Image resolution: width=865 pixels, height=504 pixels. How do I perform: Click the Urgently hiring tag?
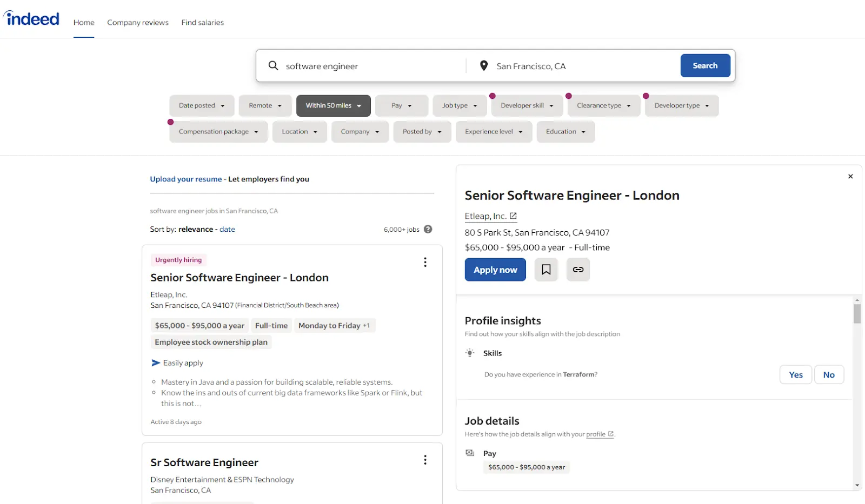point(178,260)
